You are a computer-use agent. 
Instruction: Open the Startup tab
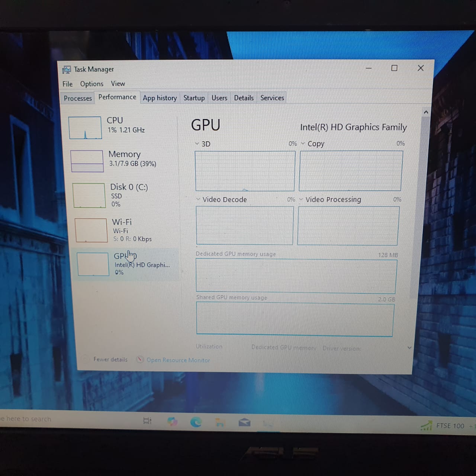tap(194, 98)
